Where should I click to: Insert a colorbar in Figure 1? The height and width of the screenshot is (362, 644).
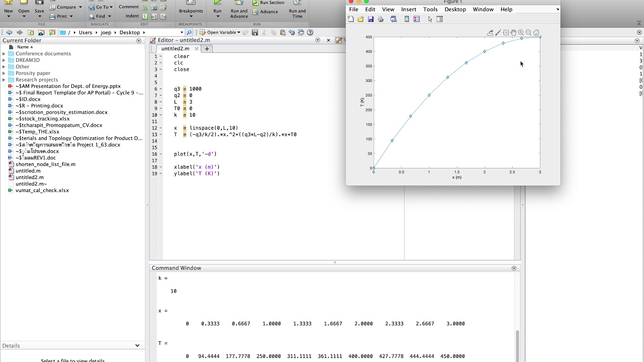[407, 19]
